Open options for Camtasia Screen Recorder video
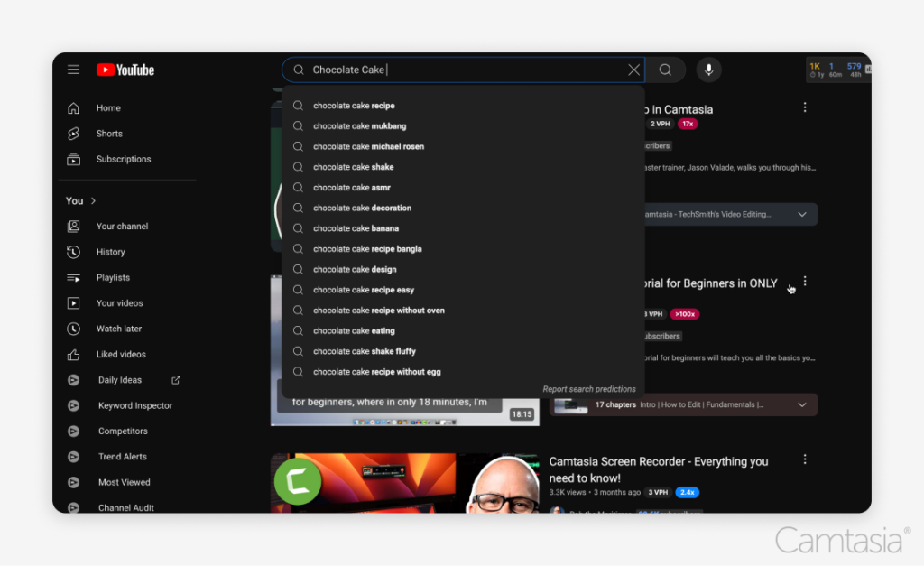The width and height of the screenshot is (924, 566). [804, 459]
